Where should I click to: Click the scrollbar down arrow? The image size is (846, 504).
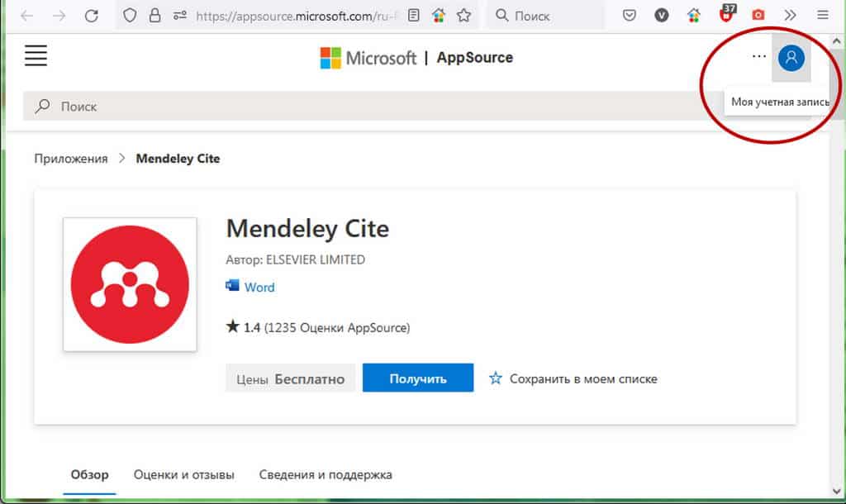pos(837,491)
